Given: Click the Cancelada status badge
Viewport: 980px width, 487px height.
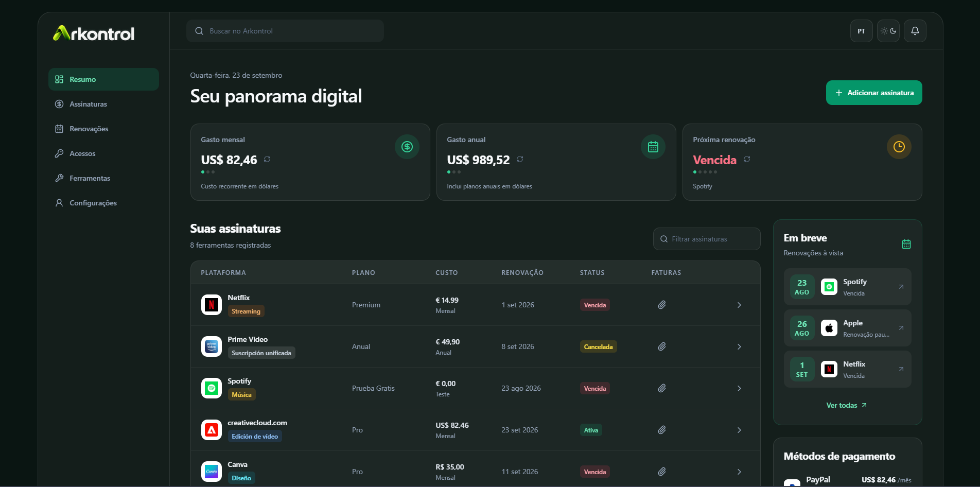Looking at the screenshot, I should (598, 347).
